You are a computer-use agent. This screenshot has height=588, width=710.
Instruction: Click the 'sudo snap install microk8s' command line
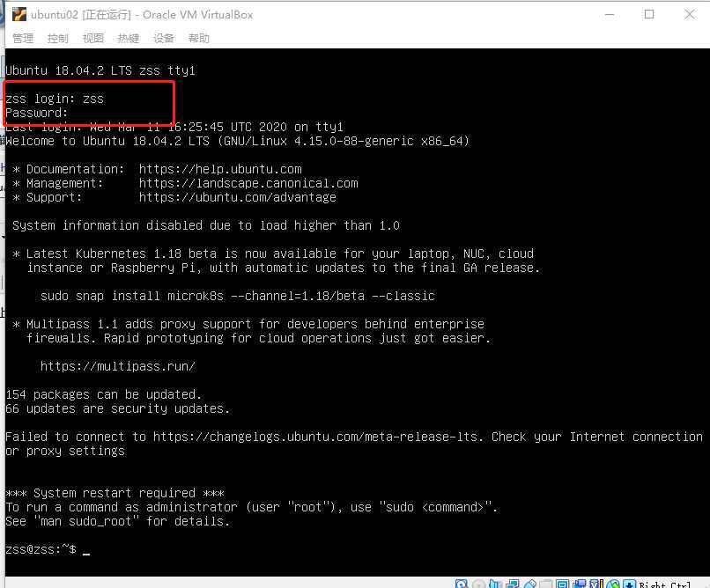tap(237, 296)
